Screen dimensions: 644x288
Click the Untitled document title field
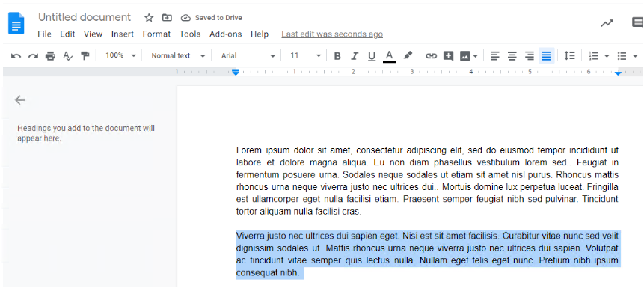(85, 17)
